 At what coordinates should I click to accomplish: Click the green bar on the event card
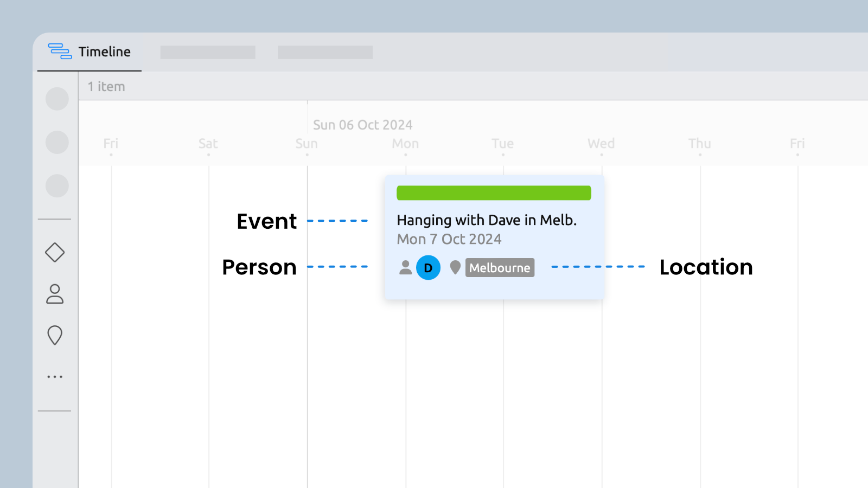[494, 193]
